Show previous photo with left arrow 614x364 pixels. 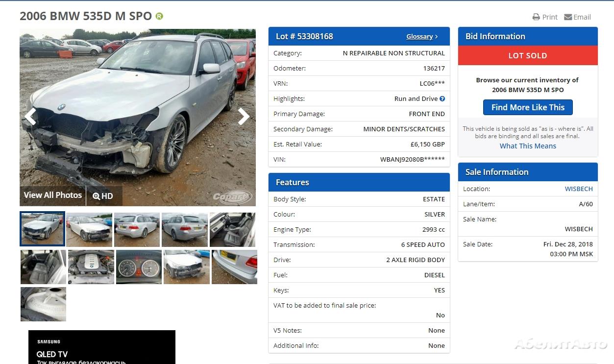tap(30, 117)
